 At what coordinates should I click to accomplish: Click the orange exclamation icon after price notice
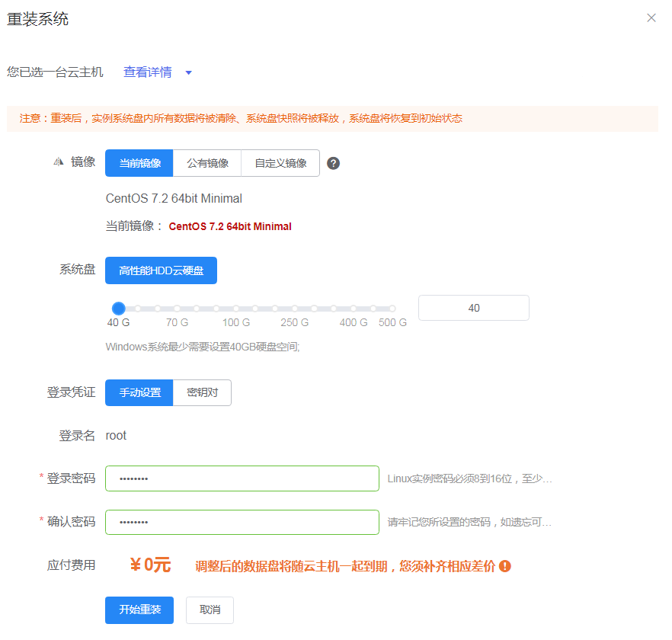click(x=504, y=566)
